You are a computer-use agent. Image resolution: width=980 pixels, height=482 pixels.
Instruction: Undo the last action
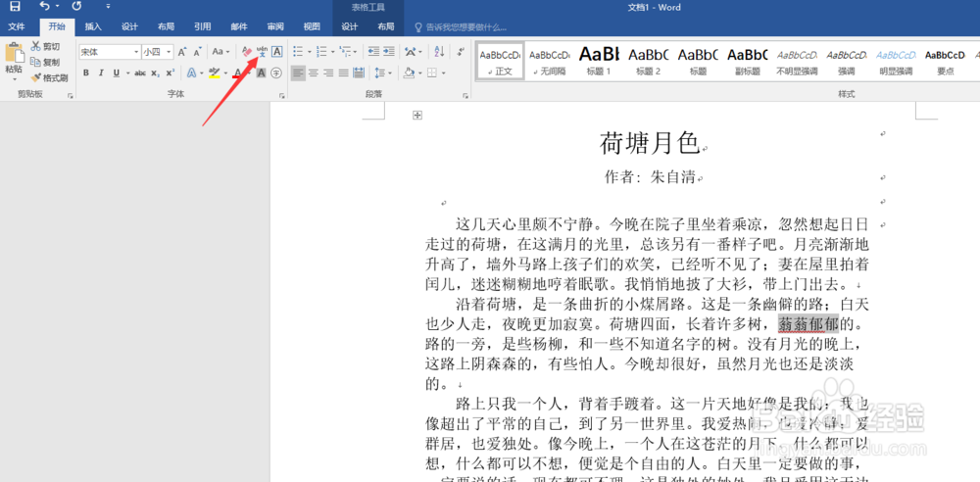click(x=44, y=6)
